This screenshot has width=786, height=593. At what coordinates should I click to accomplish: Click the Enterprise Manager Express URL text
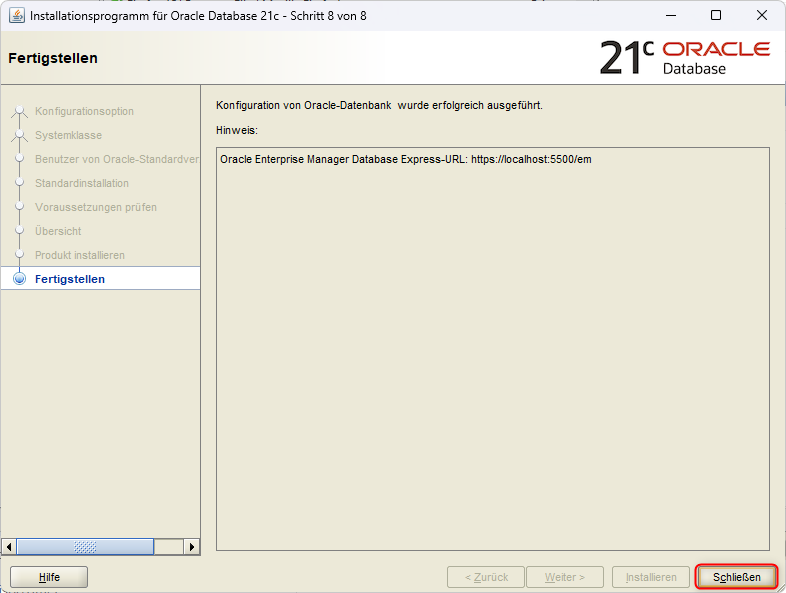406,160
